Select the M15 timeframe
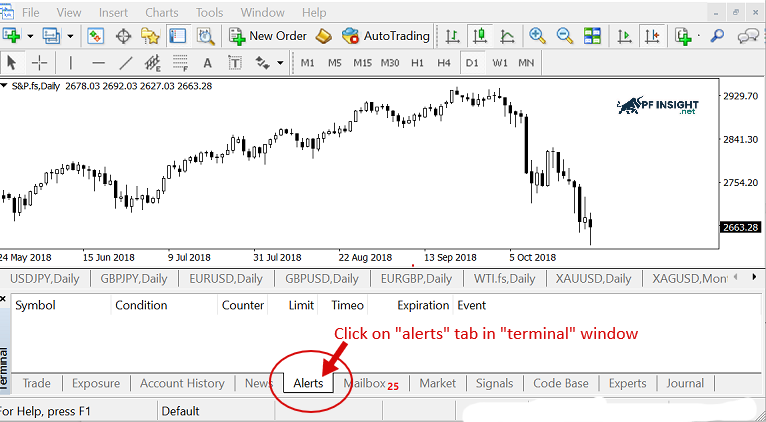 [362, 63]
